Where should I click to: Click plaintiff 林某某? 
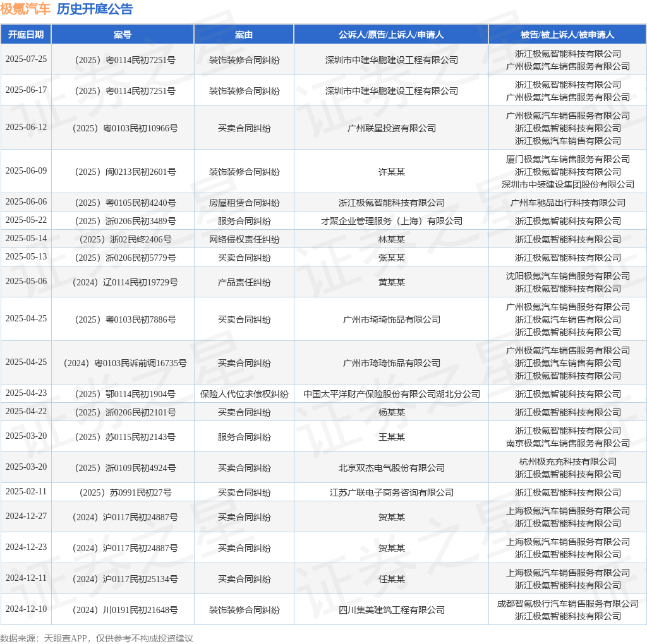[x=391, y=239]
